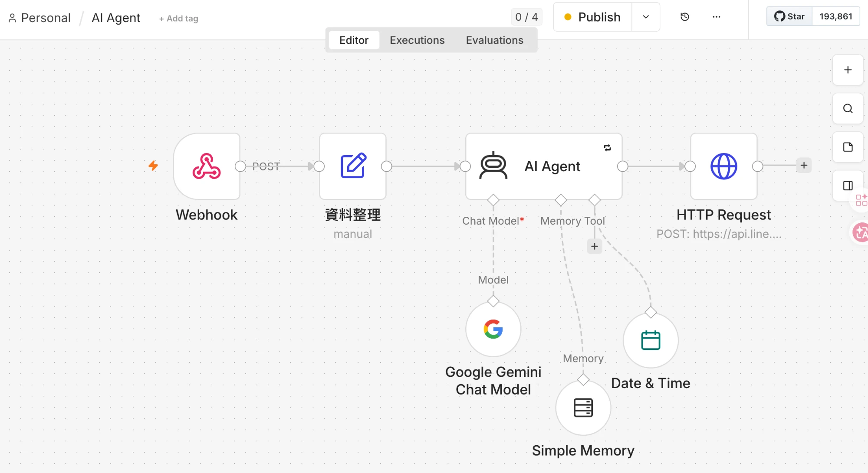Click retry loop icon on AI Agent
Image resolution: width=868 pixels, height=473 pixels.
(x=608, y=148)
